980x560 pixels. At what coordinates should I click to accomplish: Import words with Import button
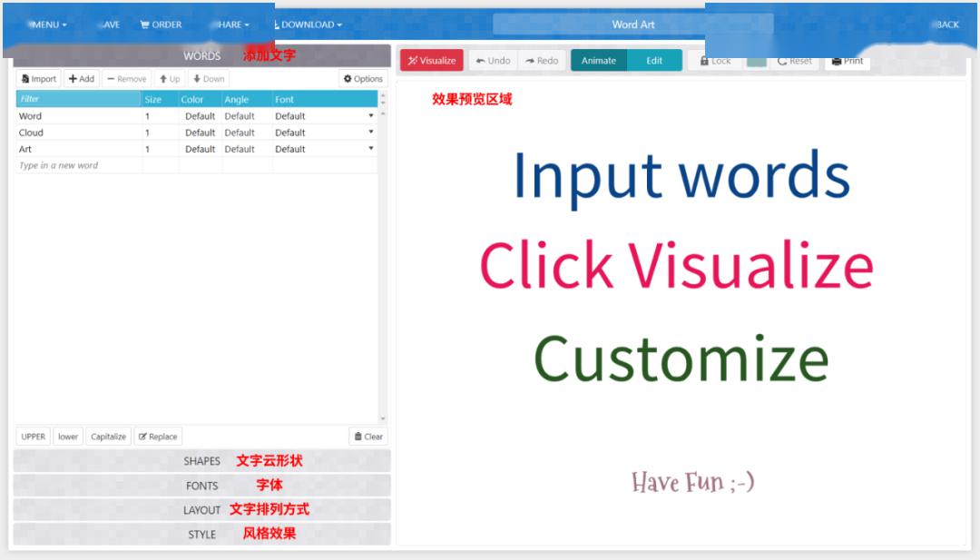coord(39,79)
